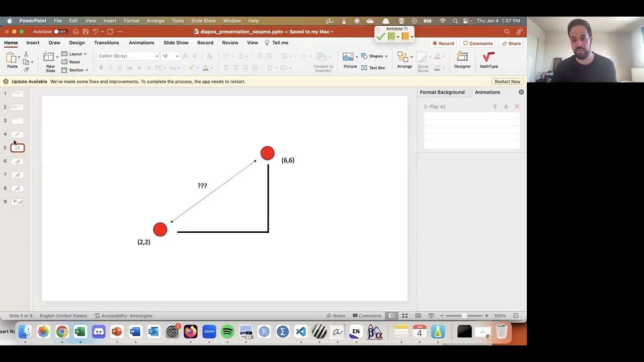Search in presentation magnifier icon
Viewport: 644px width, 362px height.
point(507,32)
